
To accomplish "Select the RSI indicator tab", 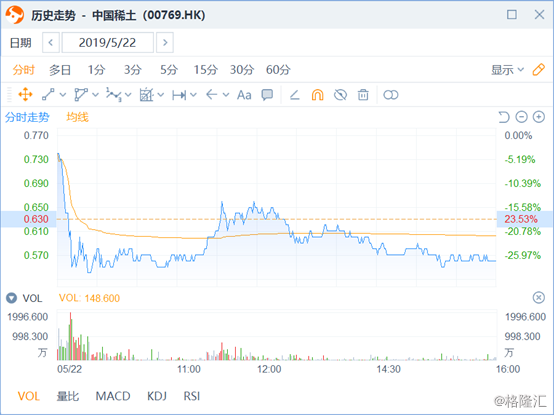I will coord(191,396).
